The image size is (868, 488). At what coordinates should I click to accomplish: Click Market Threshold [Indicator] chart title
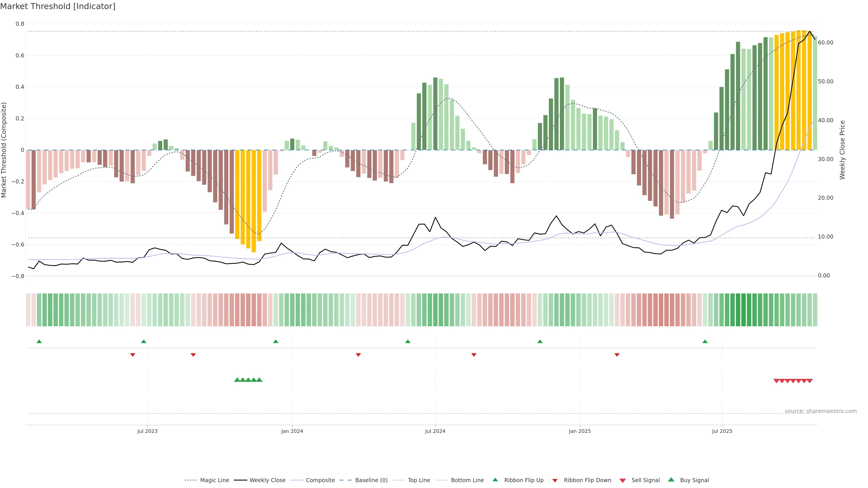click(58, 6)
